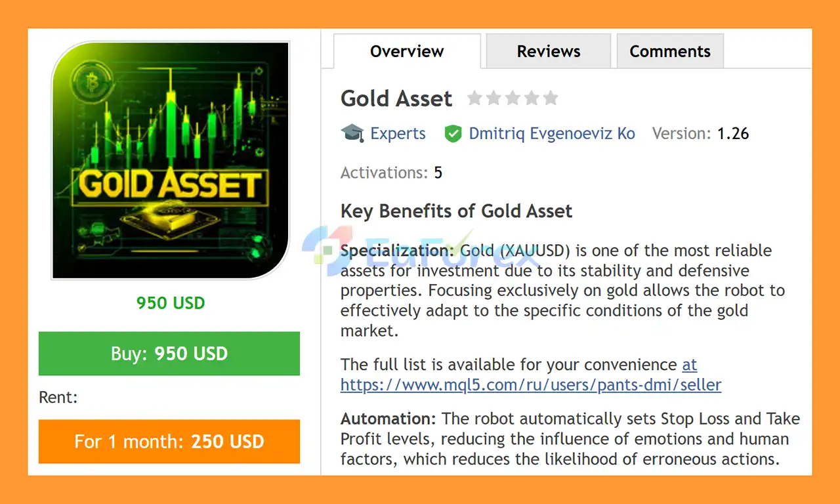Visit author Dmitriq Evgenoeviz Ko's profile
Screen dimensions: 840x504
[552, 134]
